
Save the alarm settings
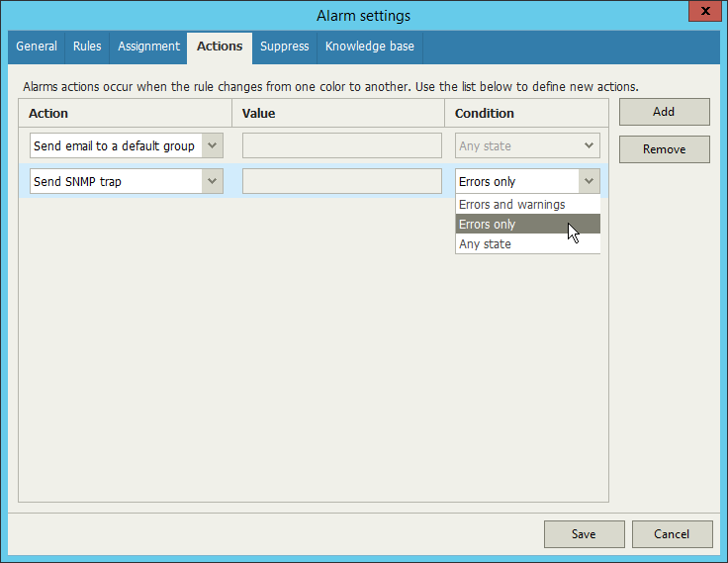(584, 533)
